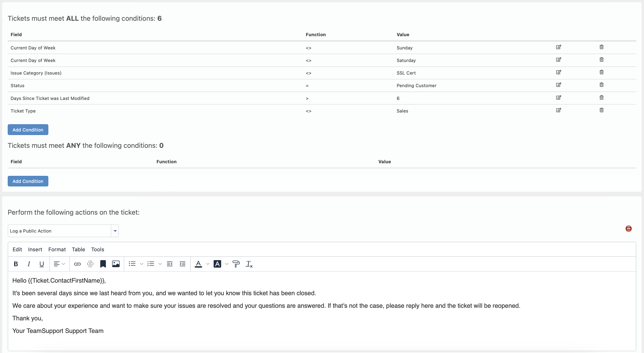Edit the Pending Customer status condition
Viewport: 644px width, 353px height.
(559, 85)
